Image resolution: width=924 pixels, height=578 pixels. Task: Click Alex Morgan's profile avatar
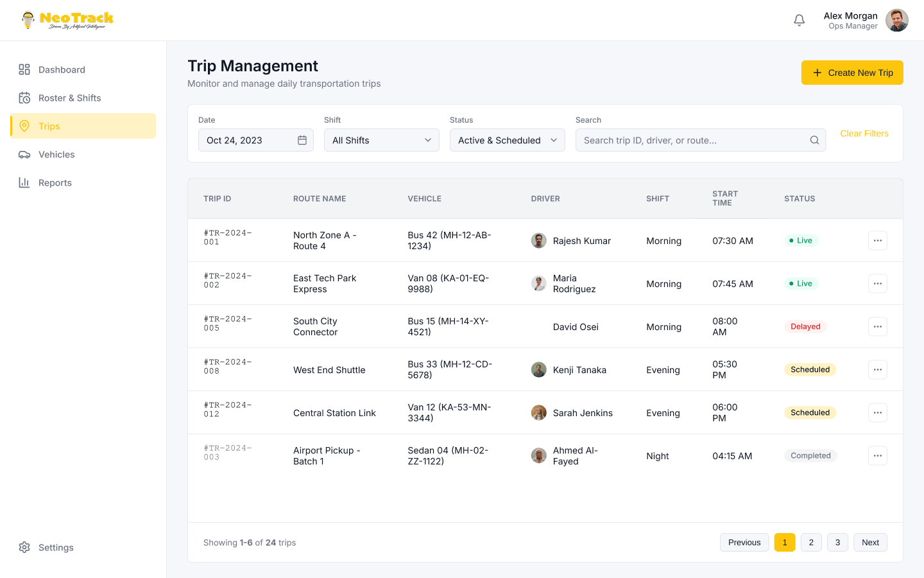(897, 21)
